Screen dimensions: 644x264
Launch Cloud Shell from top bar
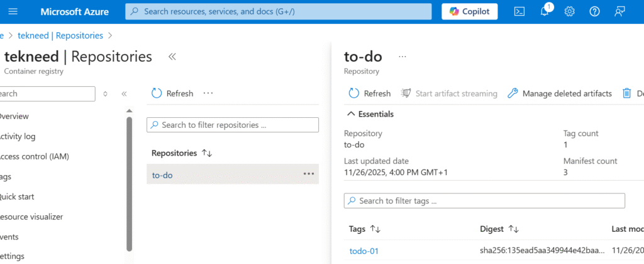[519, 11]
